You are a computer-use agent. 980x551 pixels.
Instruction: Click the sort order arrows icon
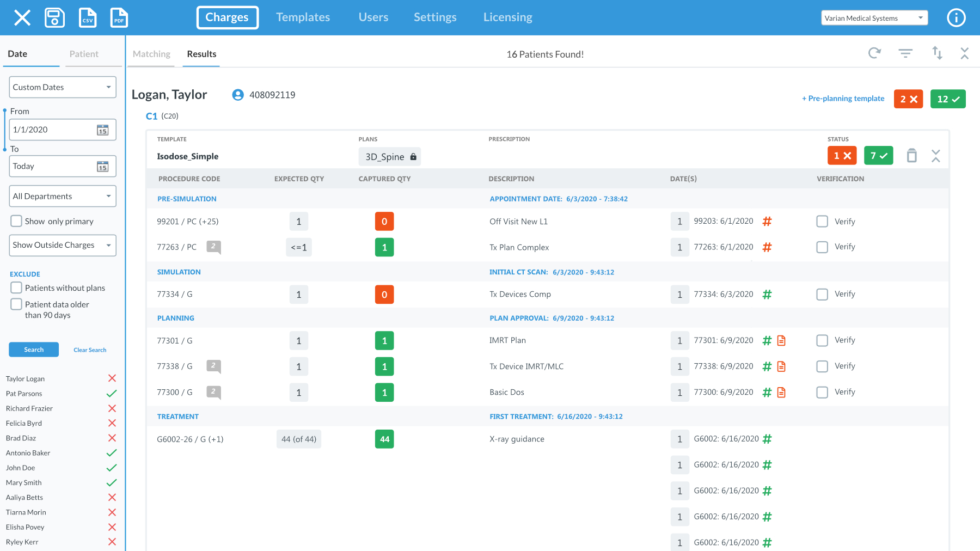(937, 53)
